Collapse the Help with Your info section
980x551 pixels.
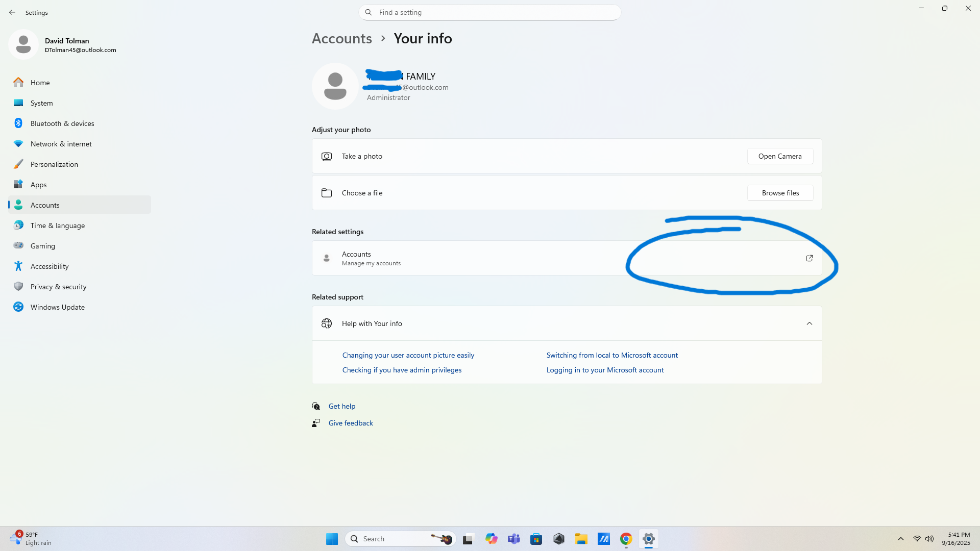click(809, 323)
